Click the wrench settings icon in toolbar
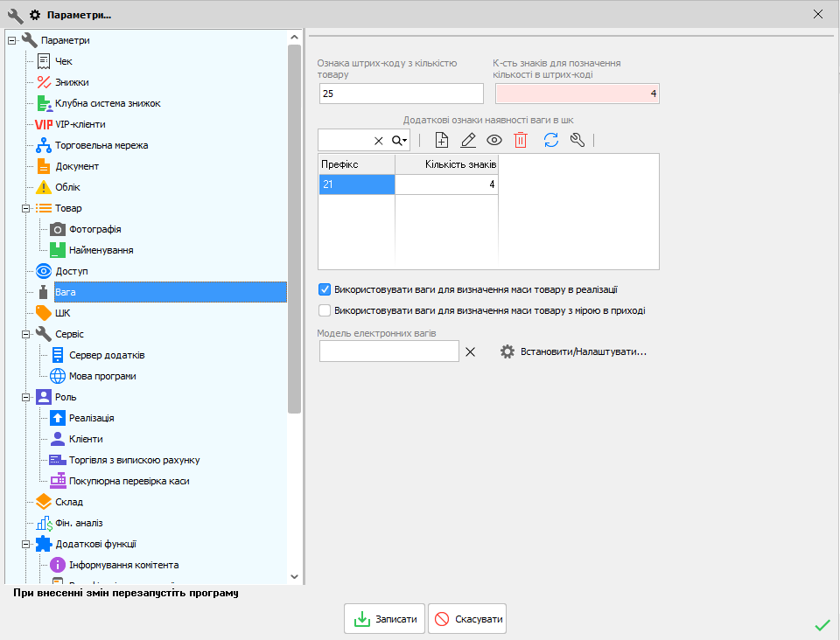 [x=577, y=140]
